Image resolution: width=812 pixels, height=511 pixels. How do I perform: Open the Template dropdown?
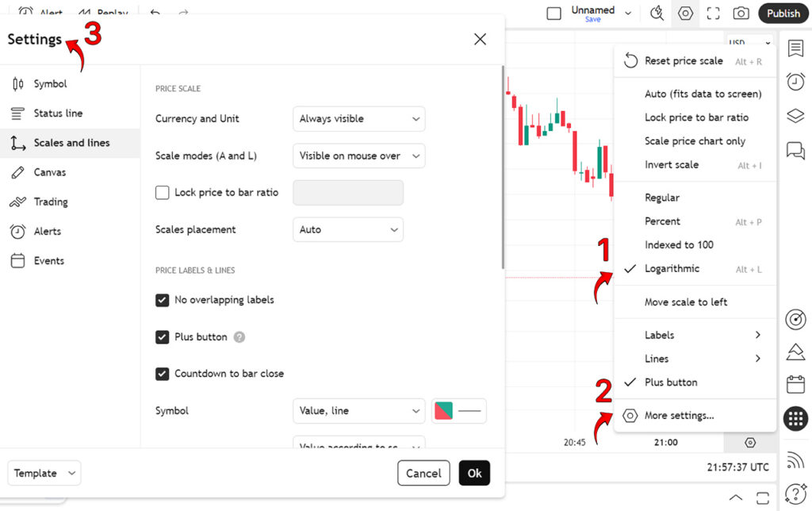click(x=44, y=473)
